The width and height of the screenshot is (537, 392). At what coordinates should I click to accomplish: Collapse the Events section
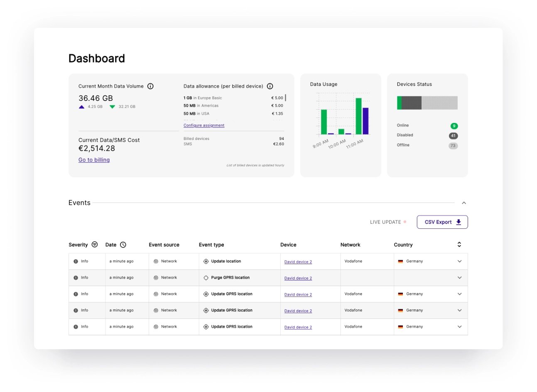click(x=463, y=203)
